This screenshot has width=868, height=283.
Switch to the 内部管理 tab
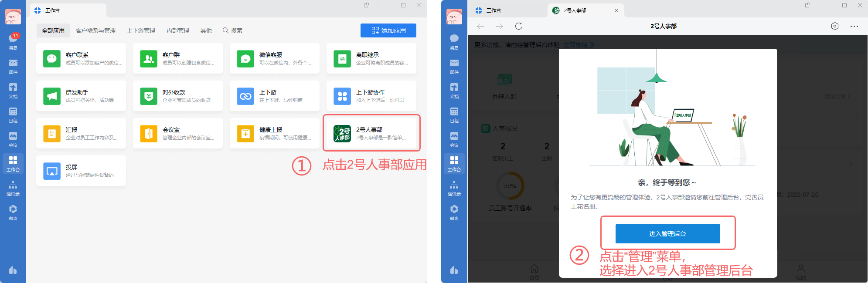(x=178, y=30)
